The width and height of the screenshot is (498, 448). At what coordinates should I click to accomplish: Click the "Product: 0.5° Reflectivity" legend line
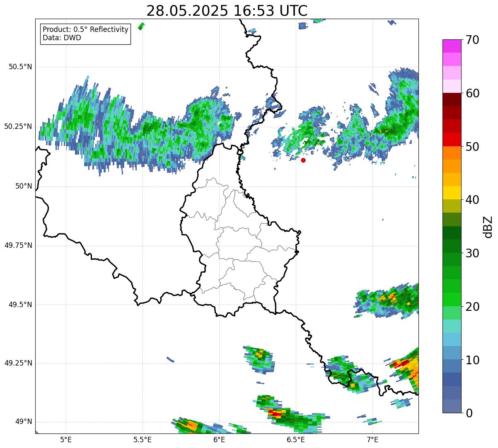(x=85, y=30)
